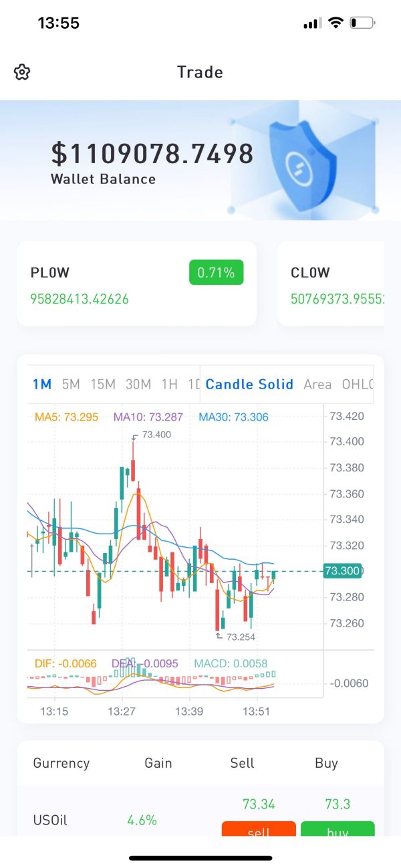
Task: Switch chart to 1M timeframe
Action: point(42,385)
